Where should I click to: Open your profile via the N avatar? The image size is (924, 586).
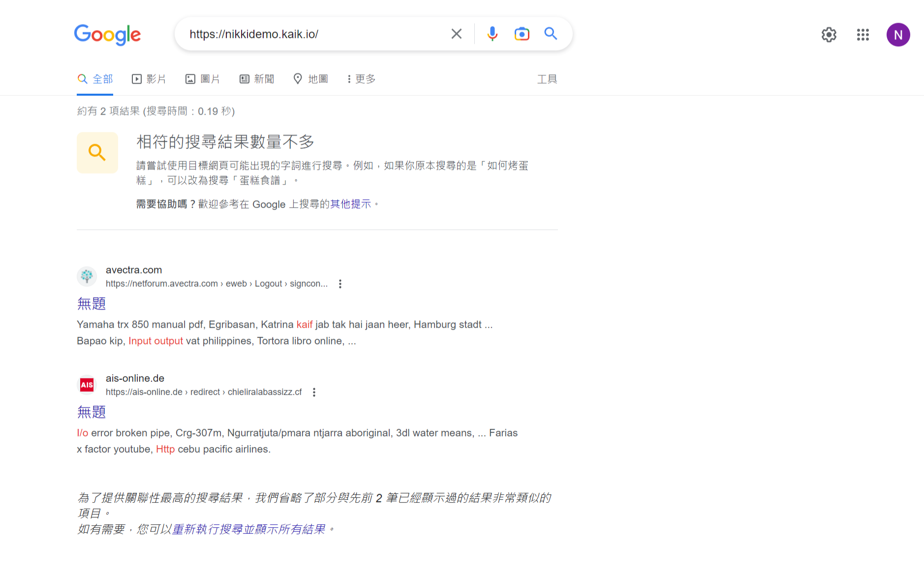click(x=898, y=34)
